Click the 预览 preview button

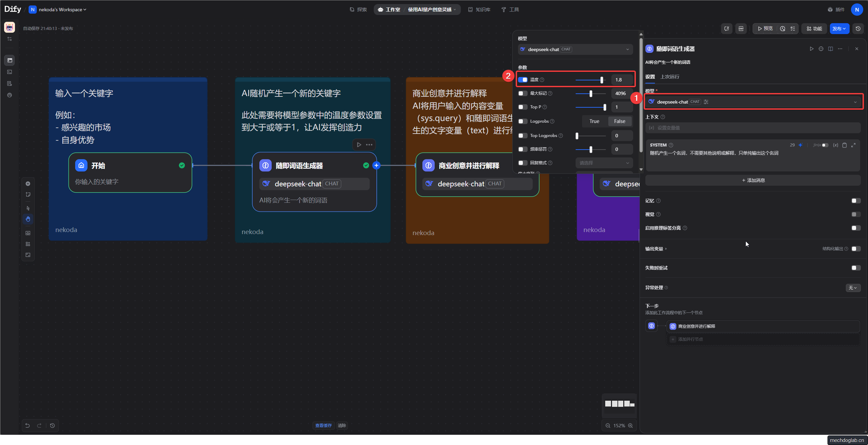765,29
